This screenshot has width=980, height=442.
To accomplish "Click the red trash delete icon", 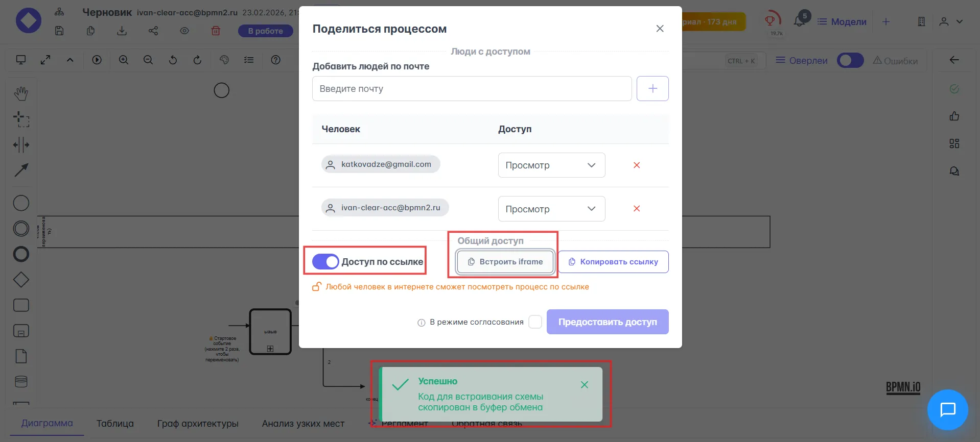I will click(216, 31).
